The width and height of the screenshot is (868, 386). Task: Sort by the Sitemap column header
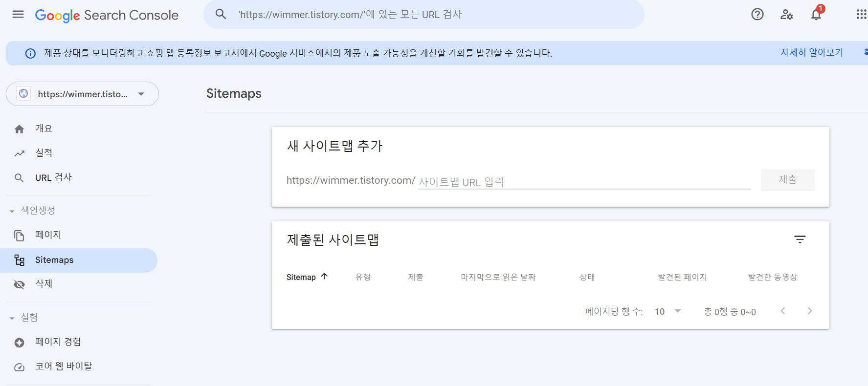click(301, 277)
